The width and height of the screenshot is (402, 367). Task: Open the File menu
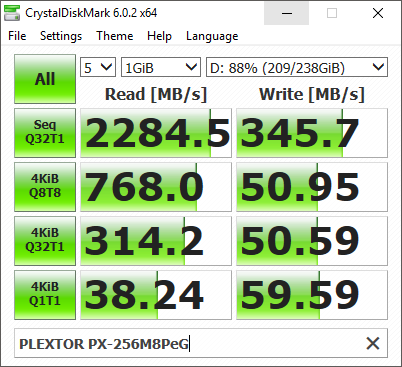tap(17, 36)
